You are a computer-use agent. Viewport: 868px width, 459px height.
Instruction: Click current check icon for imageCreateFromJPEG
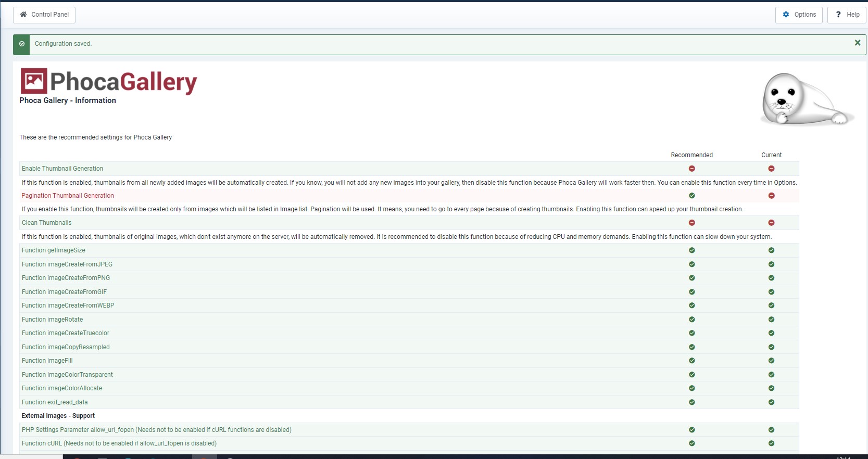[x=772, y=264]
